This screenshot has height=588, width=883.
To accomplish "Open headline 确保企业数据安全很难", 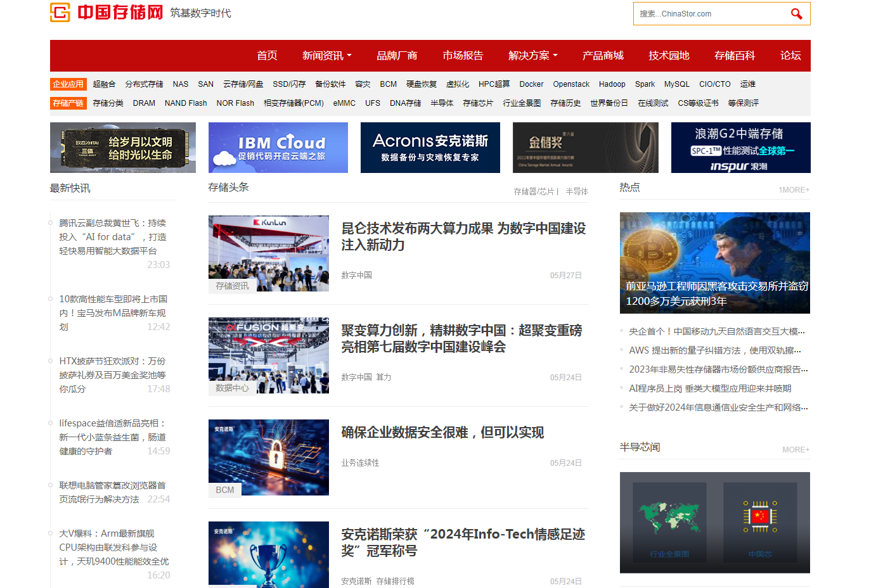I will click(442, 432).
